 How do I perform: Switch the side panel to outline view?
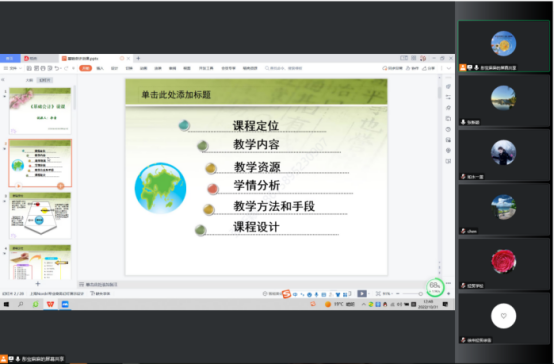coord(29,80)
